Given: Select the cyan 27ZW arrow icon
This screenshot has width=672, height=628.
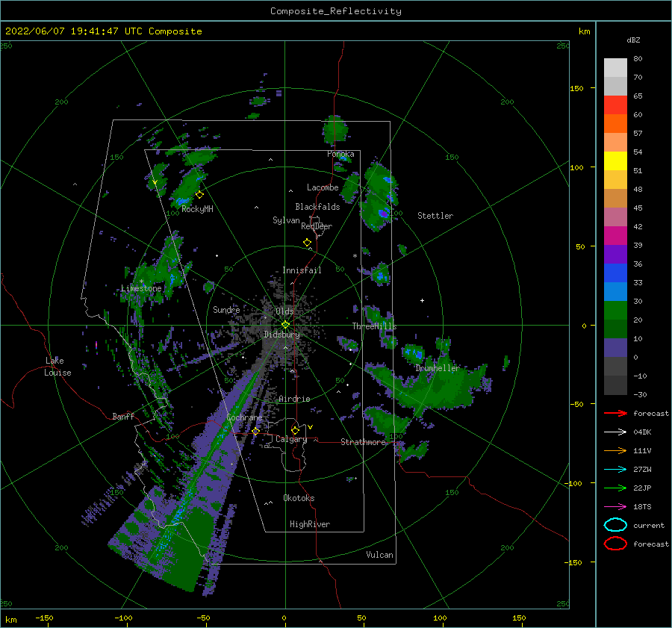Looking at the screenshot, I should [615, 470].
